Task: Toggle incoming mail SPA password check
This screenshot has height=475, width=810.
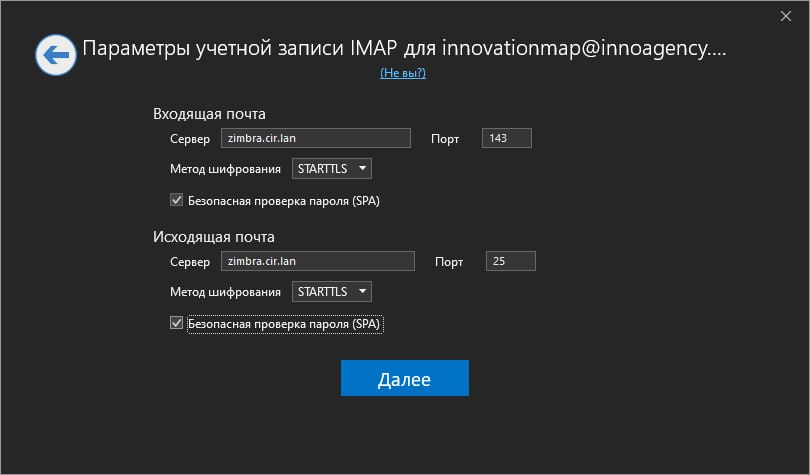Action: coord(177,200)
